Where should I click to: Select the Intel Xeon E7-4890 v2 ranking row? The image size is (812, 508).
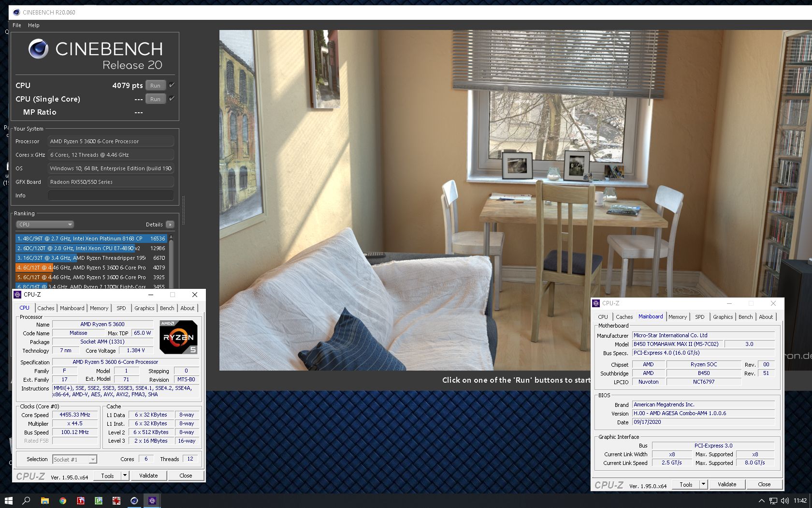[91, 248]
